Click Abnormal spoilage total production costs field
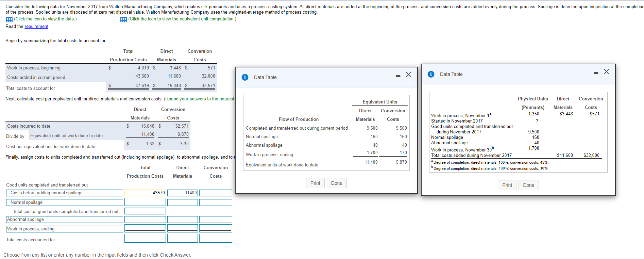This screenshot has height=259, width=644. pos(145,220)
